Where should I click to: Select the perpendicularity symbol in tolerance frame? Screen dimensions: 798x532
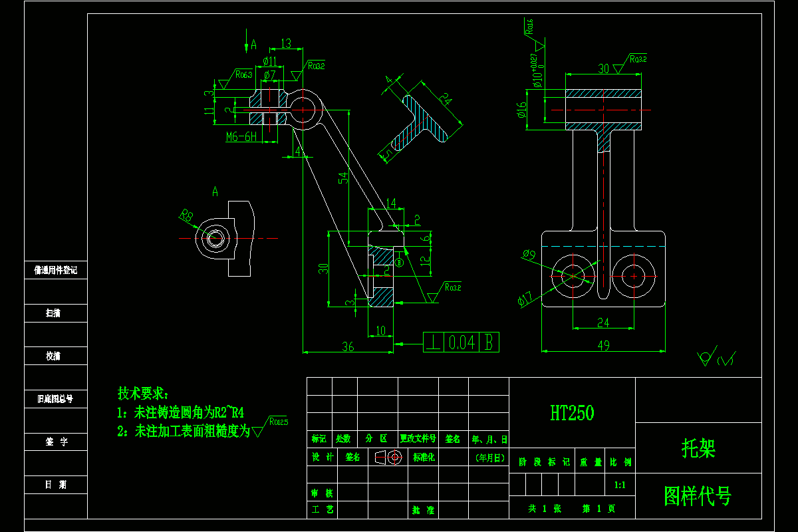(433, 342)
